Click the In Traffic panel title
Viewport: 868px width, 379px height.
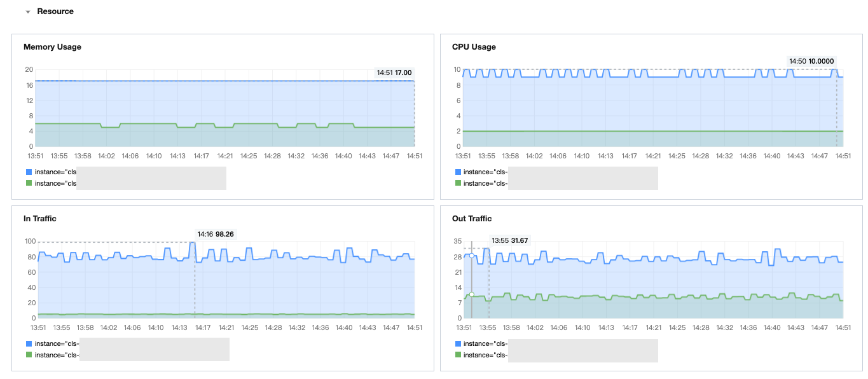tap(40, 219)
